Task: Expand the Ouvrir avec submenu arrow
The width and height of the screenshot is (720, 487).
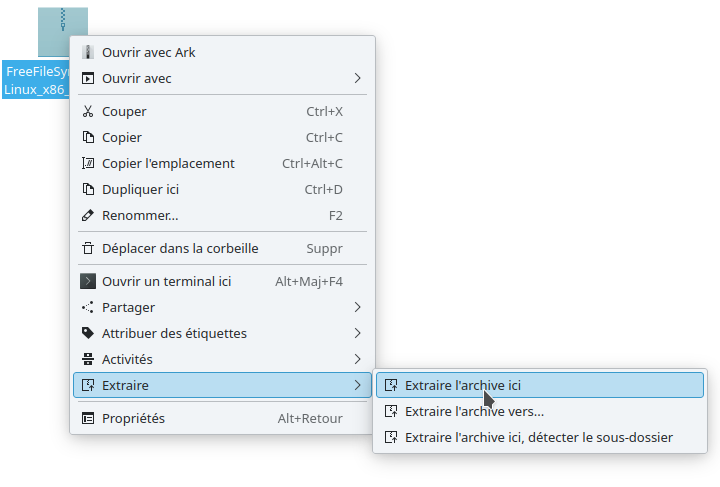Action: click(357, 78)
